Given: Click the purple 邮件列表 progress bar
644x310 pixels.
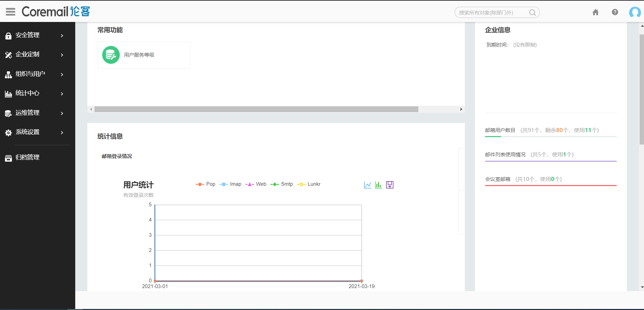Looking at the screenshot, I should click(x=551, y=161).
